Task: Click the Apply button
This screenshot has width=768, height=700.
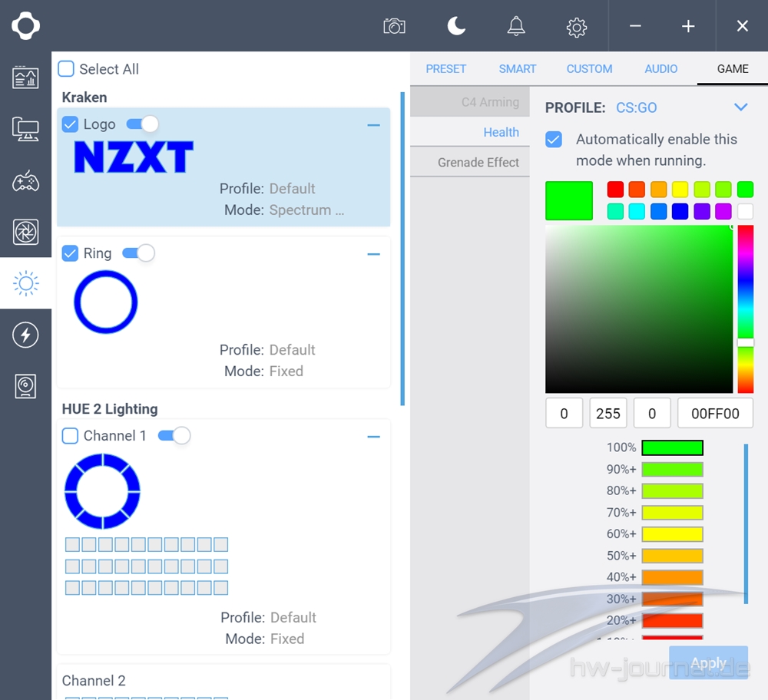Action: tap(708, 662)
